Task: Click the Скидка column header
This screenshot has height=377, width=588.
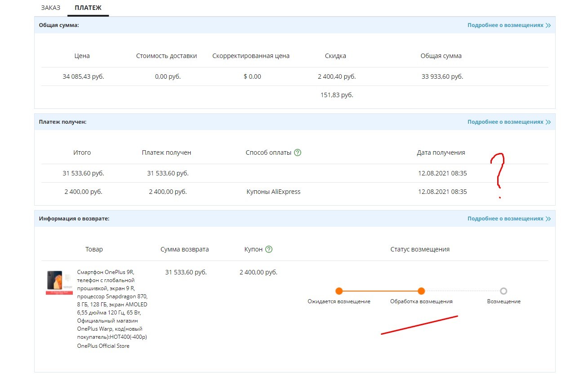Action: point(335,56)
